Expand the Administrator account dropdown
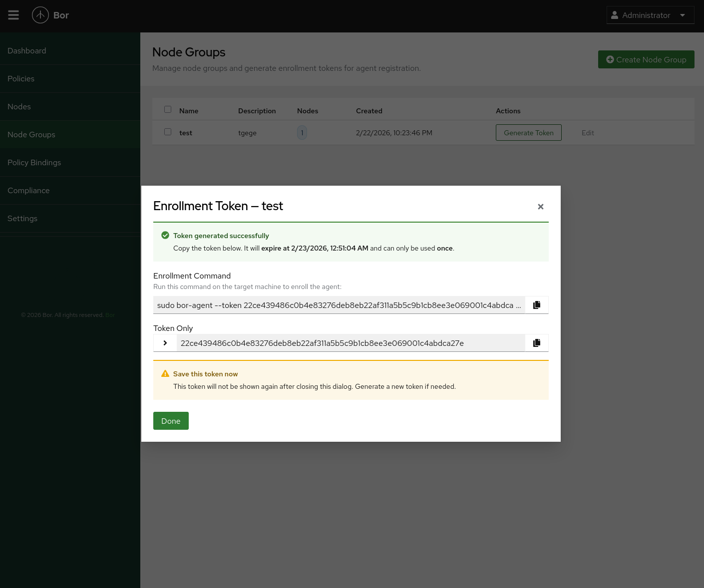This screenshot has height=588, width=704. pos(683,15)
